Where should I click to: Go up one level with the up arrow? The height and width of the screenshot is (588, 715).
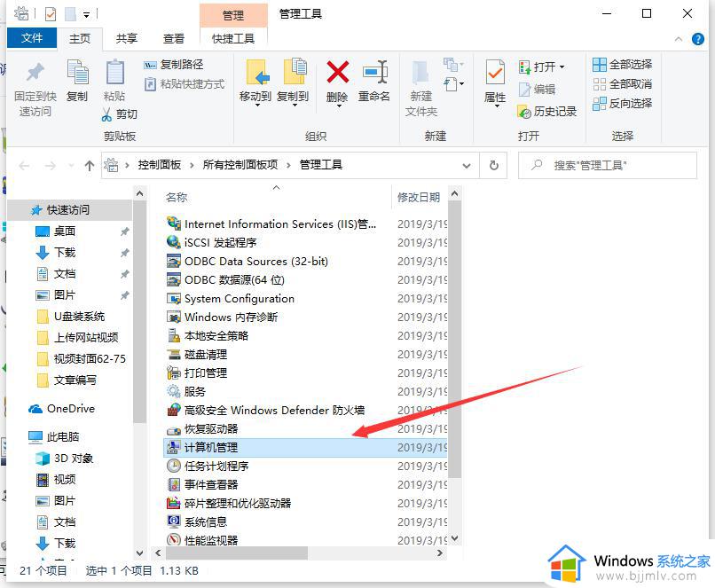90,166
